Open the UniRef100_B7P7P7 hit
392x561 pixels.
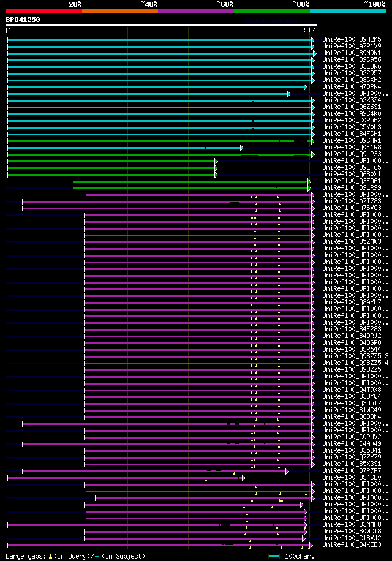point(352,470)
